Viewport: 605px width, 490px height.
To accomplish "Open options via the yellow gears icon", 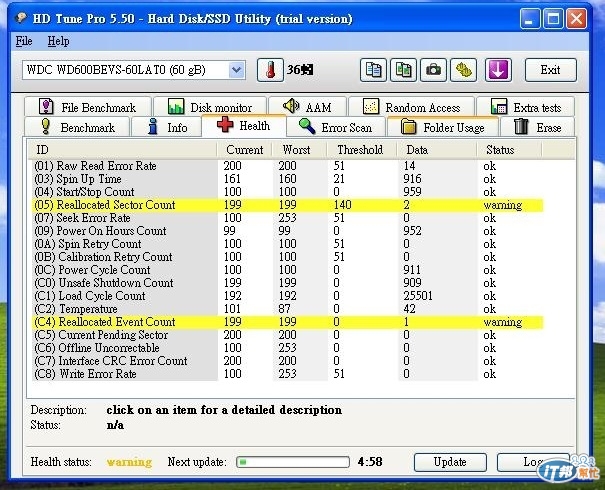I will 463,70.
